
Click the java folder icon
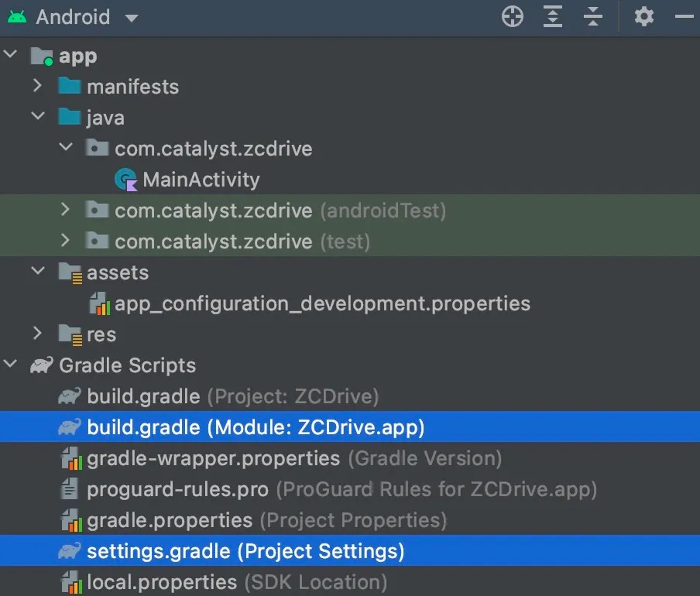click(x=69, y=117)
